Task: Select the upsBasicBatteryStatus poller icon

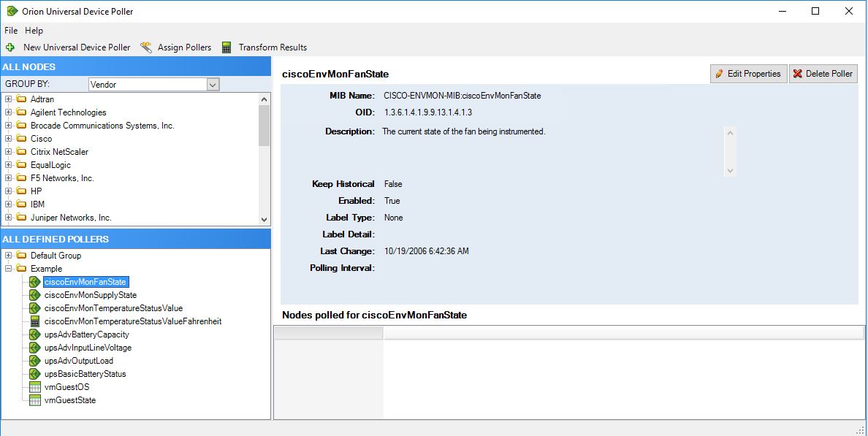Action: pos(34,373)
